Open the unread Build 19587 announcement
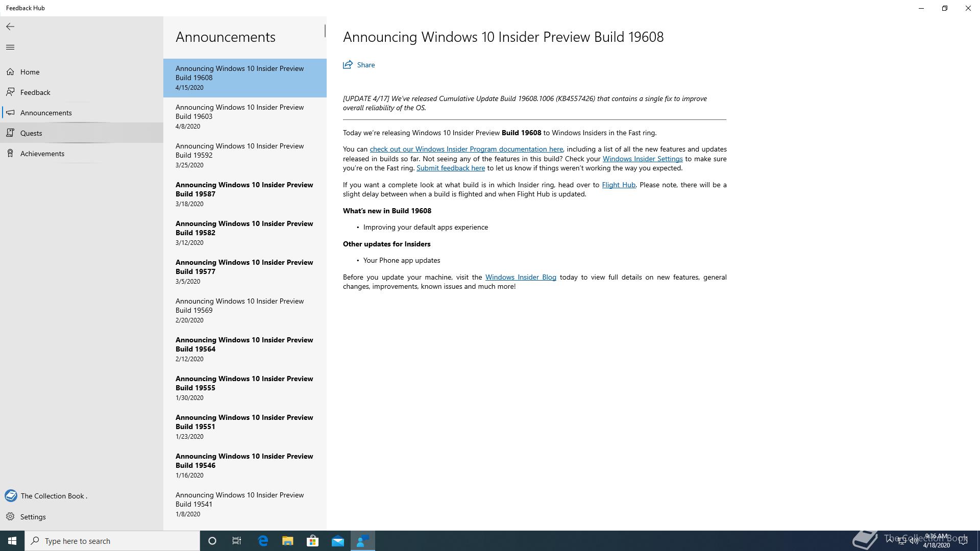Viewport: 980px width, 551px height. click(x=245, y=194)
